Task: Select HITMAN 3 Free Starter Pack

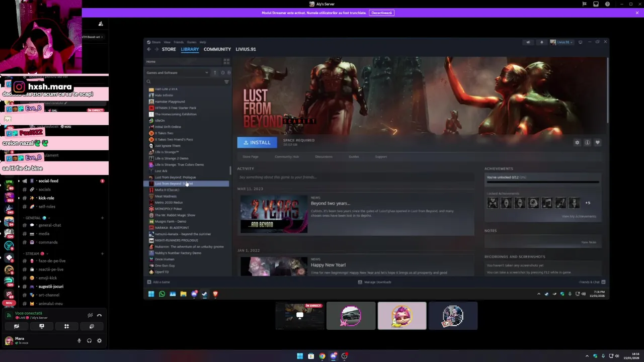Action: [175, 108]
